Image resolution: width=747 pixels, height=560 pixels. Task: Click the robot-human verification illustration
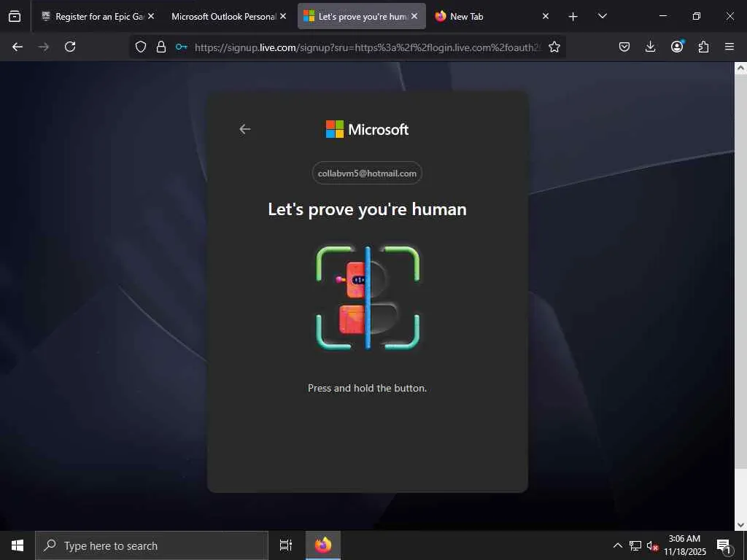pyautogui.click(x=368, y=298)
